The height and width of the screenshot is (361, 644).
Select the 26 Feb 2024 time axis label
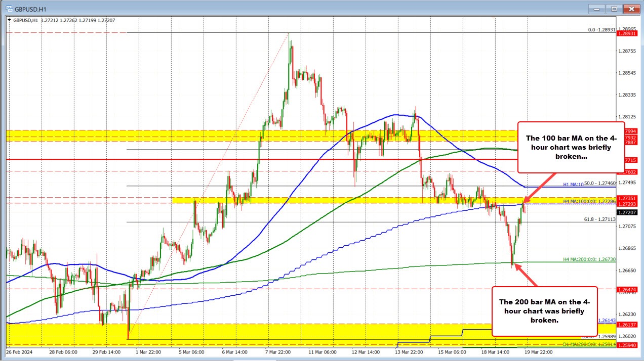[x=19, y=352]
